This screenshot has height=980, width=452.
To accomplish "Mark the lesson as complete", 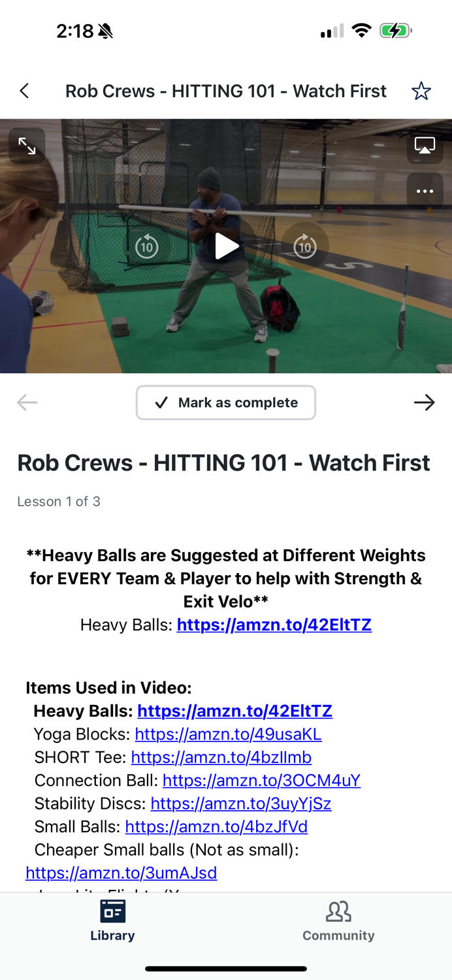I will click(x=226, y=402).
